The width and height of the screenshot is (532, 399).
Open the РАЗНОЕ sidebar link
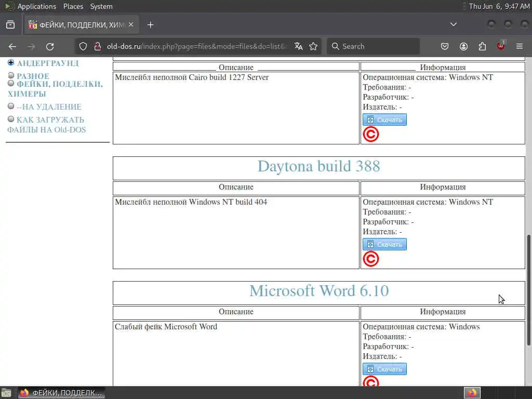point(33,76)
